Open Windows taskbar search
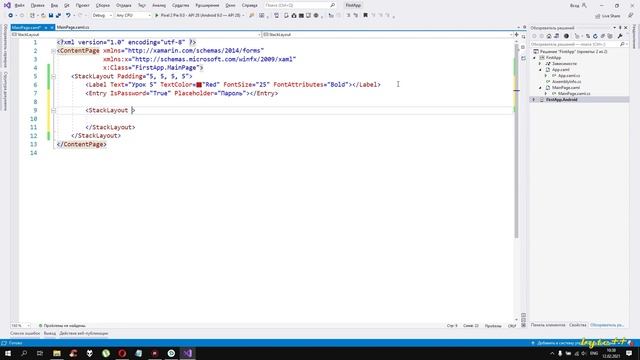Screen dimensions: 640x360 tap(24, 353)
